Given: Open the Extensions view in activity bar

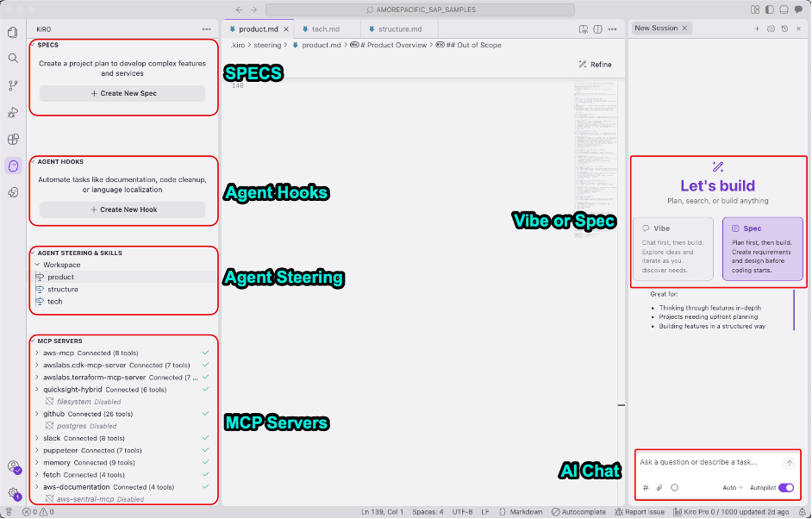Looking at the screenshot, I should [x=13, y=139].
